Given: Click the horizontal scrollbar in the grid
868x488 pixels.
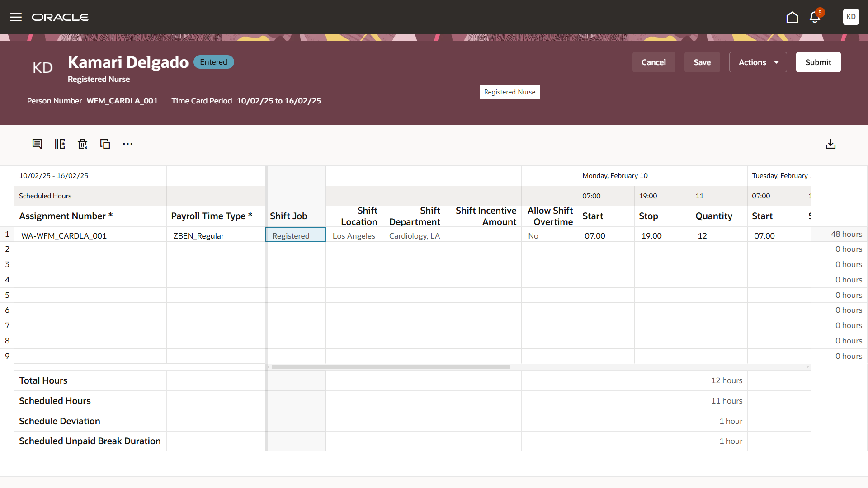Looking at the screenshot, I should click(x=391, y=367).
